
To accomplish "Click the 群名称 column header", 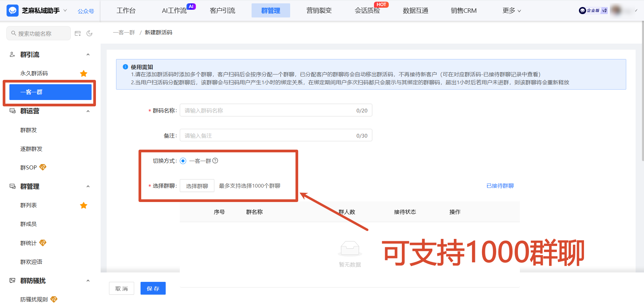I will tap(254, 212).
